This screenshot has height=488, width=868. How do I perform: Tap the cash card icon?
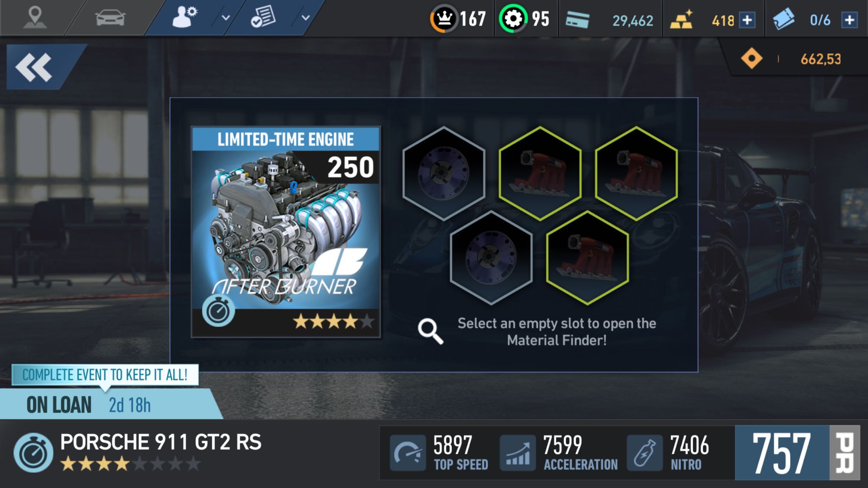pyautogui.click(x=578, y=20)
